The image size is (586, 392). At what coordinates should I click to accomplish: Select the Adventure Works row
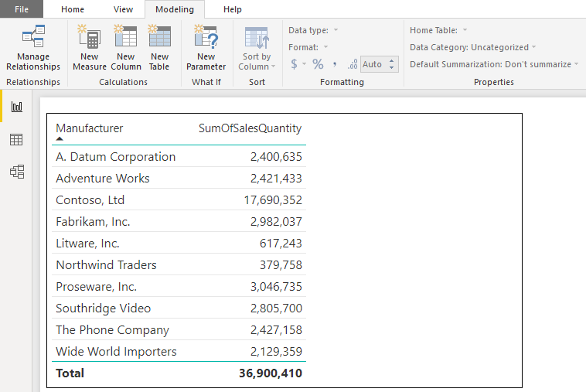point(179,179)
